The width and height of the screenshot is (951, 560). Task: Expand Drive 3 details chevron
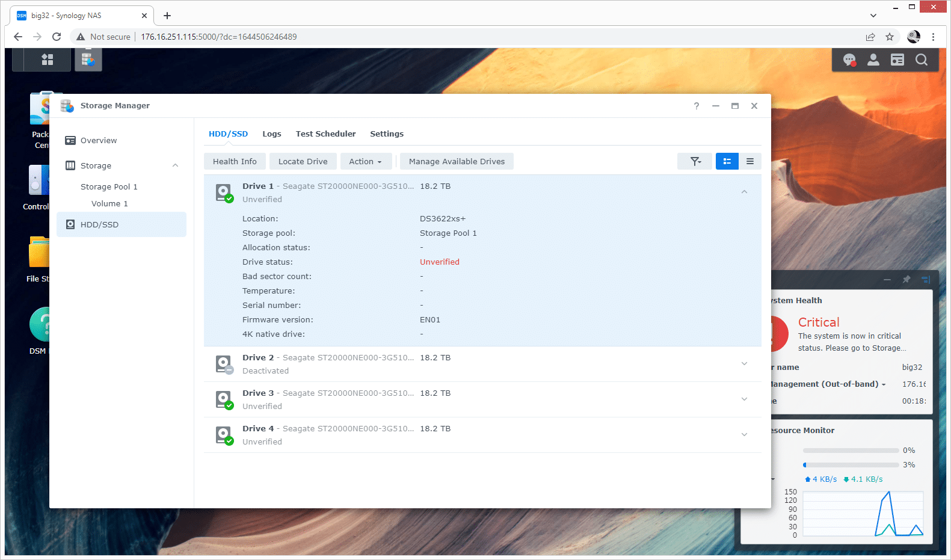pyautogui.click(x=744, y=399)
